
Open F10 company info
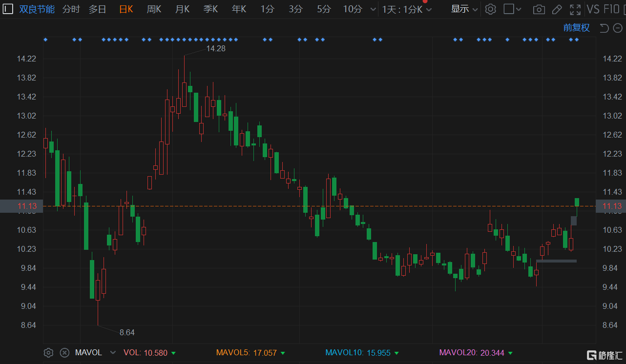(611, 9)
